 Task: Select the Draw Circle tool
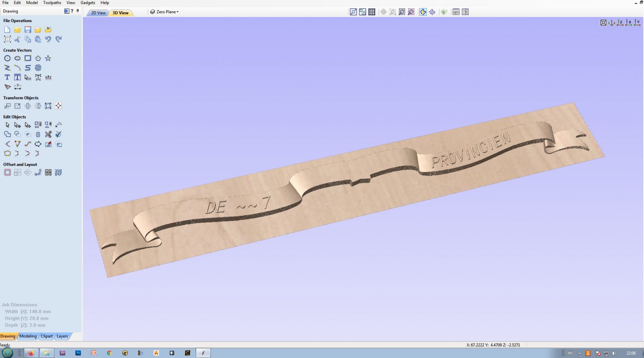click(7, 58)
